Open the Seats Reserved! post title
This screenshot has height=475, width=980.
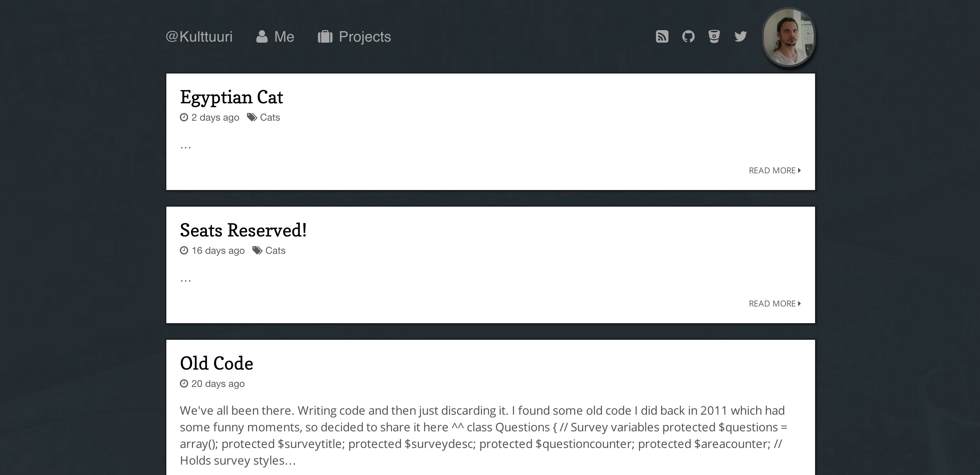(243, 230)
